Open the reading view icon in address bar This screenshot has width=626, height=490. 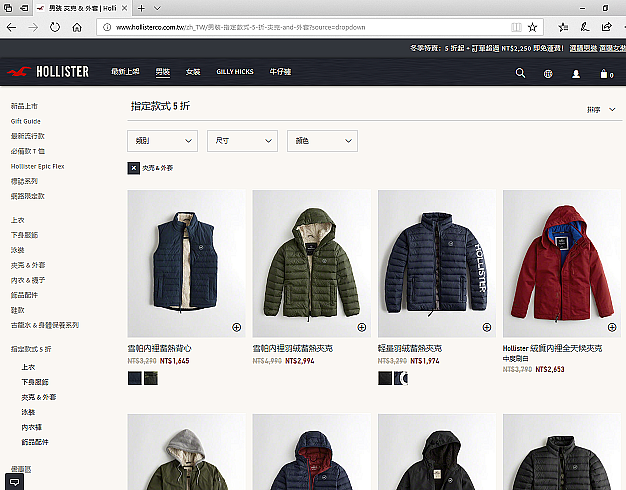point(516,27)
